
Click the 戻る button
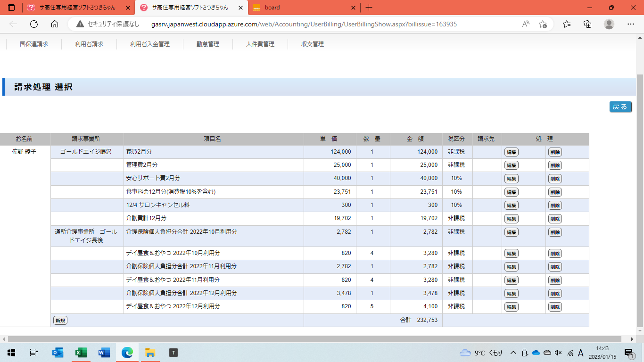point(620,107)
